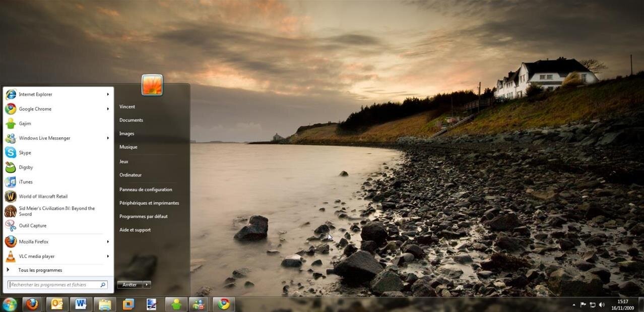Open Firefox from the taskbar
Screen dimensions: 644x312
[32, 304]
